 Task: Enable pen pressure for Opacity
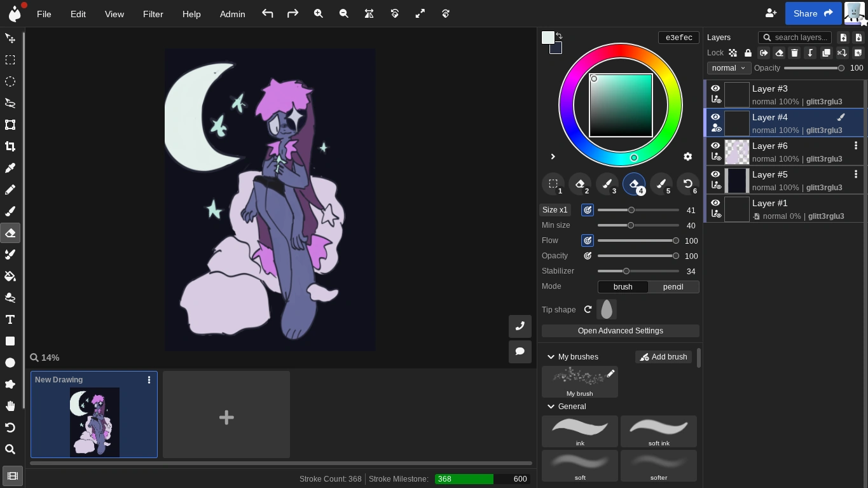(x=587, y=256)
